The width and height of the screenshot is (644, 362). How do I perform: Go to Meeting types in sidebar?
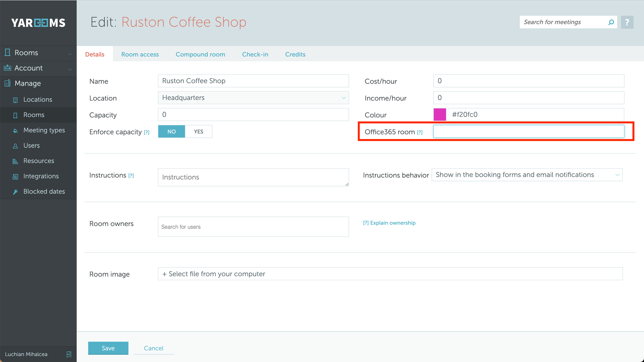point(44,130)
